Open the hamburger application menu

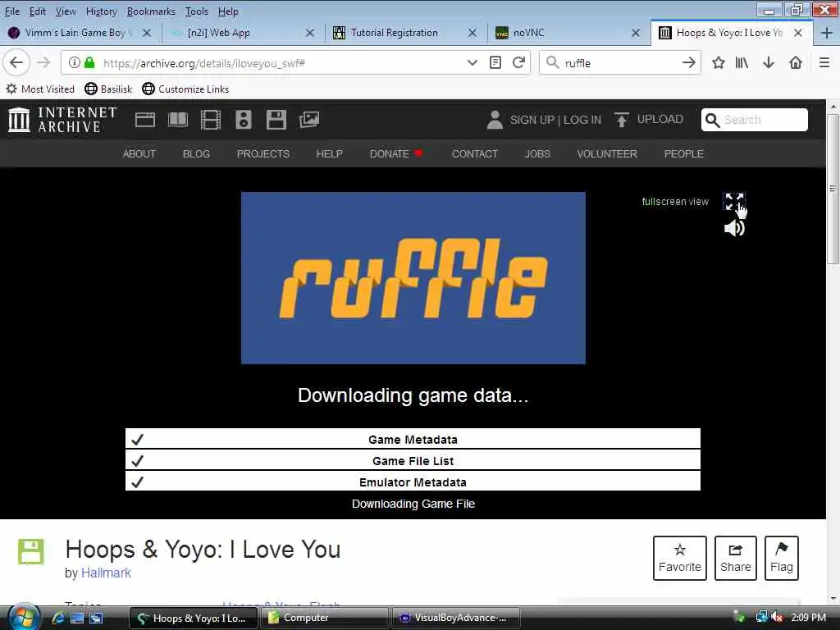pyautogui.click(x=824, y=62)
